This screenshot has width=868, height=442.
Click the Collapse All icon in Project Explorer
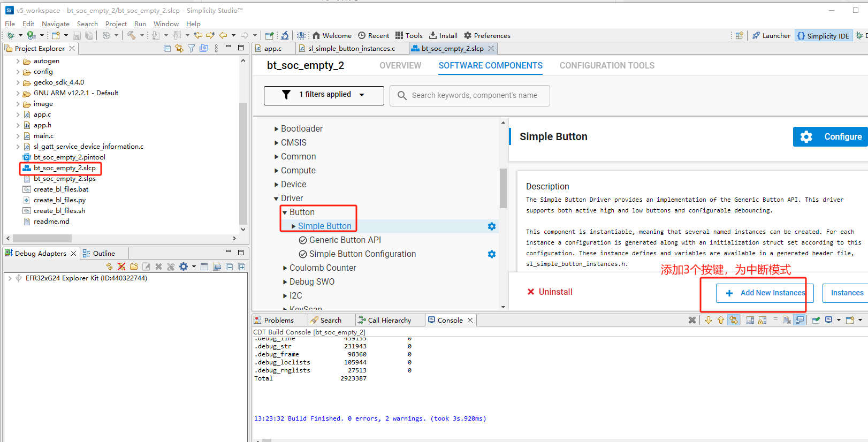(167, 48)
